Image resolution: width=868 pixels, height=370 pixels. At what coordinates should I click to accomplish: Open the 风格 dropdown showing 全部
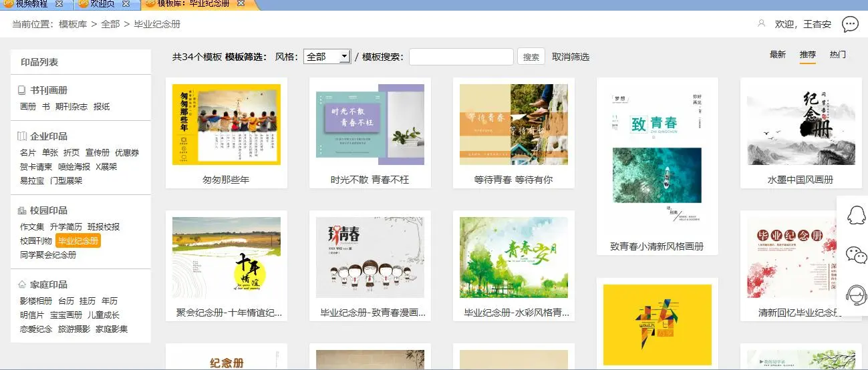point(327,57)
